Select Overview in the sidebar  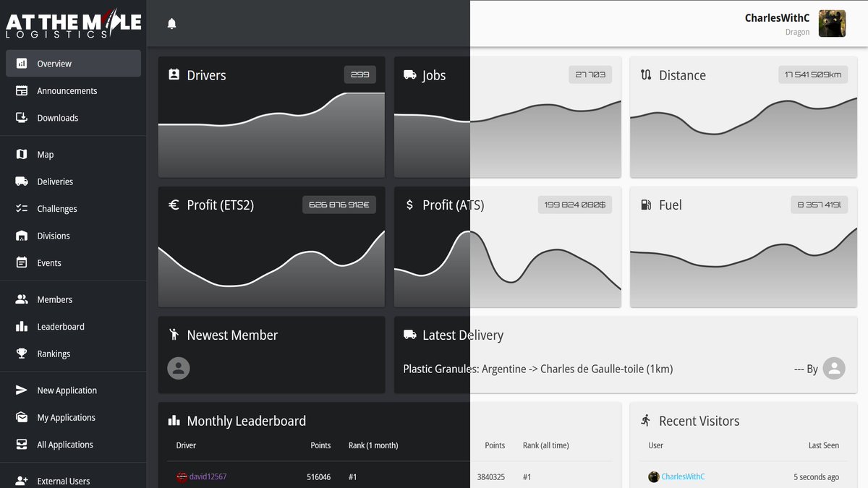(x=73, y=64)
